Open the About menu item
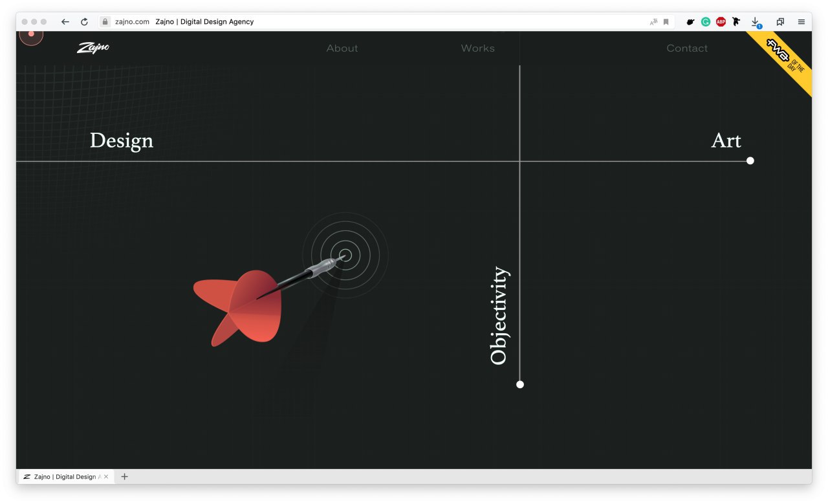The width and height of the screenshot is (828, 504). click(x=342, y=49)
